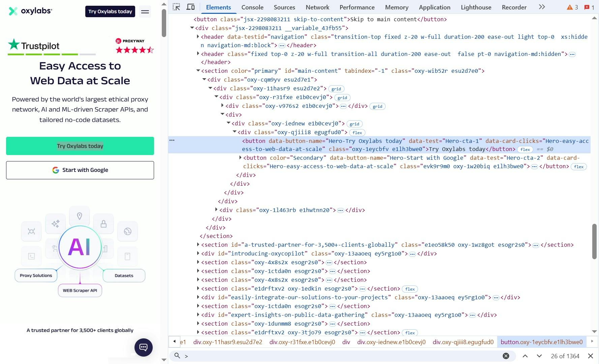Open the chat widget bubble
The width and height of the screenshot is (599, 364).
[x=144, y=347]
